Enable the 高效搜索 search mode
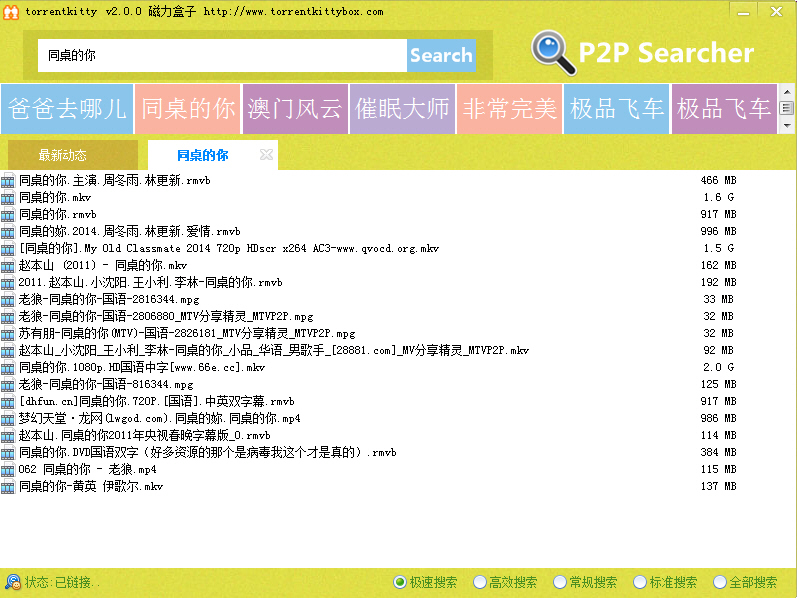 tap(480, 582)
